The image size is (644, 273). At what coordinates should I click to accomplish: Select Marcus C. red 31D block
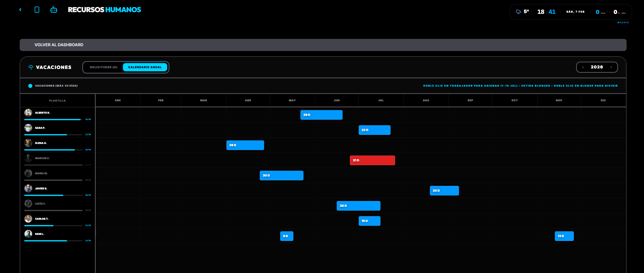coord(372,160)
